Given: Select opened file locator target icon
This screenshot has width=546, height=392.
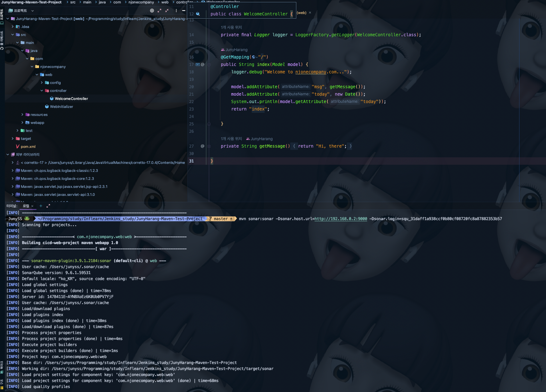Looking at the screenshot, I should (152, 11).
